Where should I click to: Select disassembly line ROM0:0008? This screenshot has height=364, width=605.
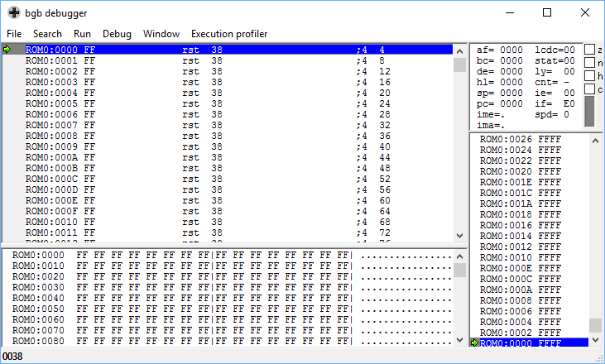tap(228, 136)
